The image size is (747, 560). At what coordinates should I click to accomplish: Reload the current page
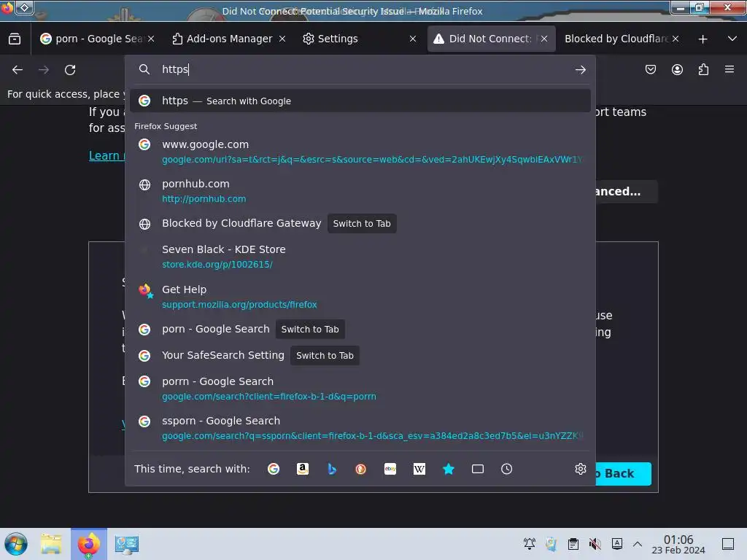pyautogui.click(x=70, y=70)
